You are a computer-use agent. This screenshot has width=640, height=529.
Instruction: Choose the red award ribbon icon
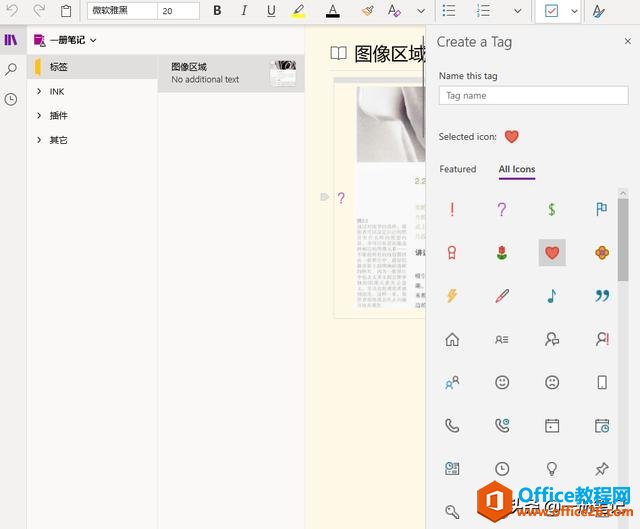(x=452, y=253)
